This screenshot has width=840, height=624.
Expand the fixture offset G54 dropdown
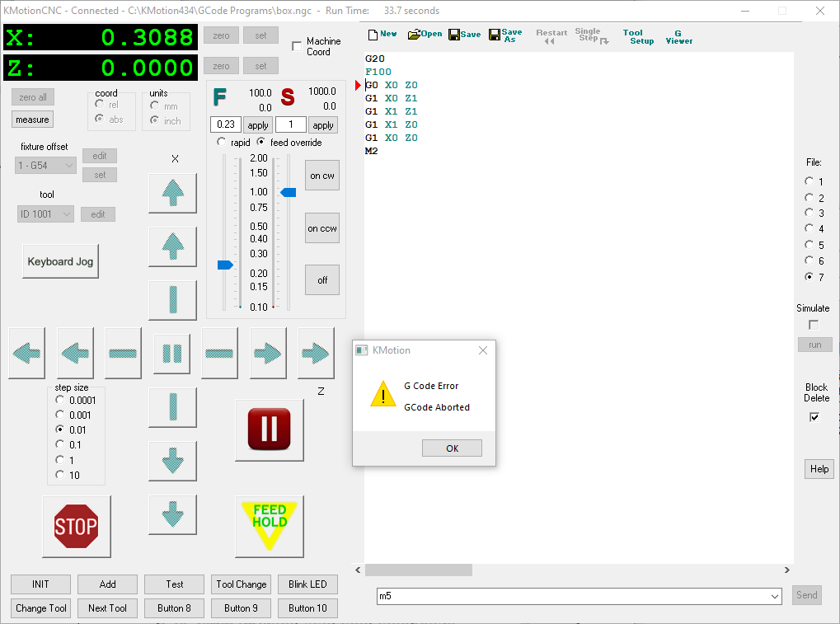46,166
